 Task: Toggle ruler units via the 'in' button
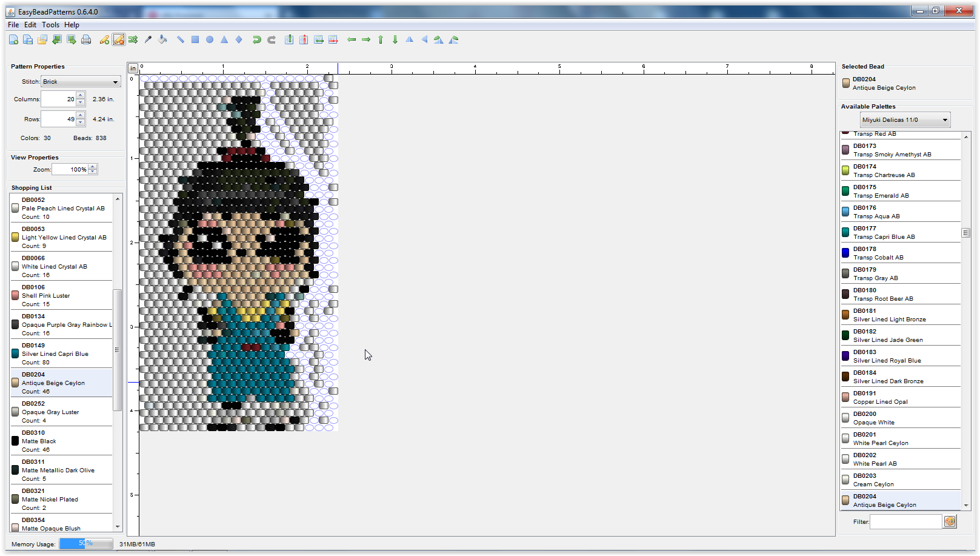pyautogui.click(x=133, y=67)
